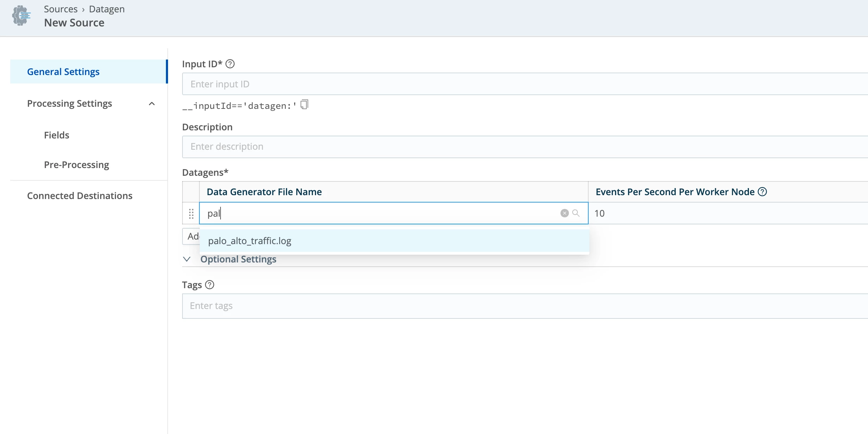Go to Pre-Processing settings
Image resolution: width=868 pixels, height=434 pixels.
76,165
